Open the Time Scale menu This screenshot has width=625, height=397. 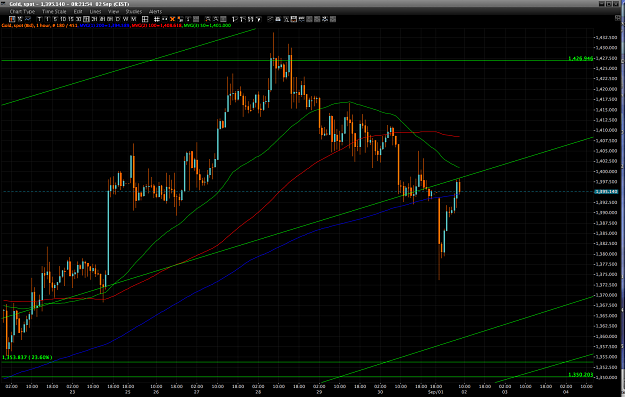click(x=54, y=12)
